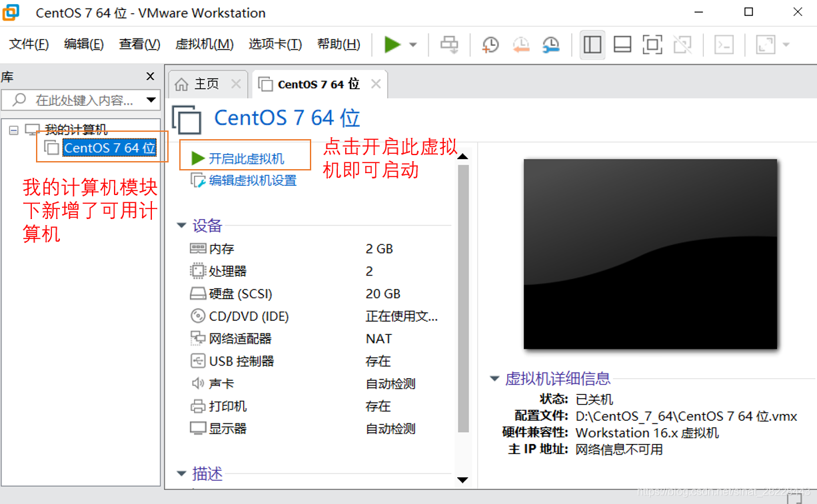Click the memory chip icon beside 内存
Viewport: 817px width, 504px height.
click(x=198, y=249)
